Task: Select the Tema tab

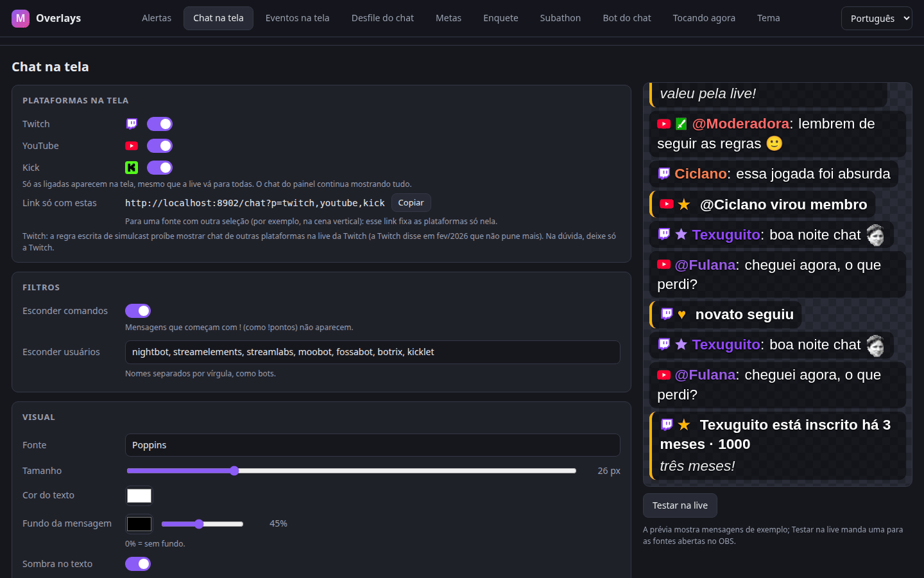Action: pos(768,18)
